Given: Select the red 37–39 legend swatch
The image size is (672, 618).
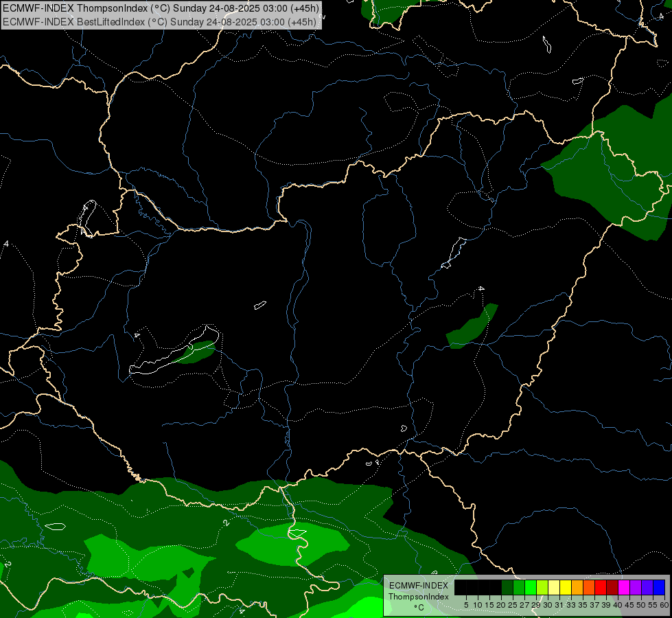Looking at the screenshot, I should pyautogui.click(x=601, y=587).
